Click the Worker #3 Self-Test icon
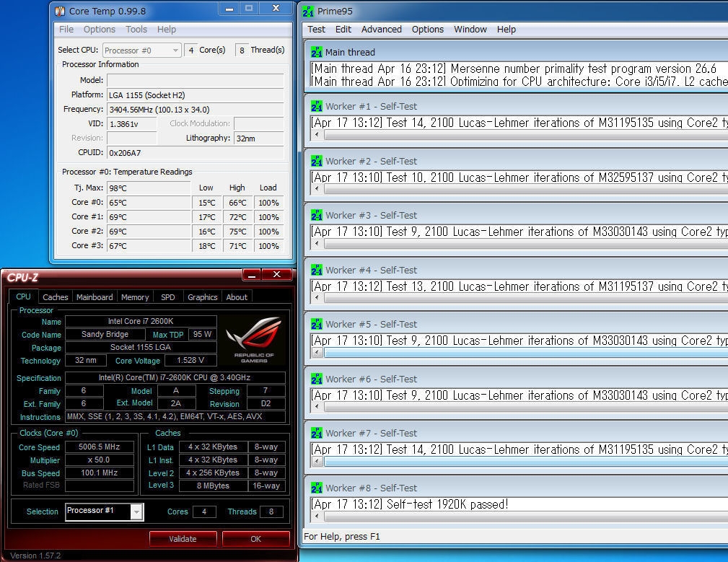The height and width of the screenshot is (562, 728). 316,215
